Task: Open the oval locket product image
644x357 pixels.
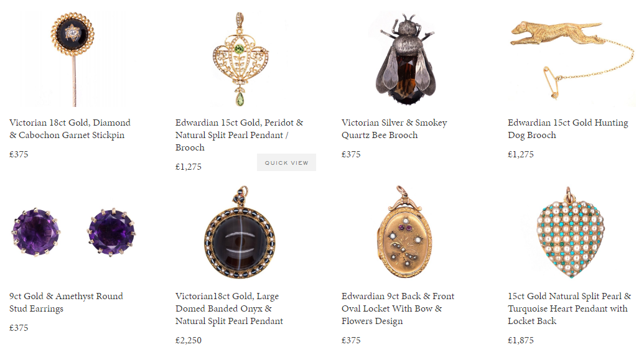Action: tap(404, 232)
